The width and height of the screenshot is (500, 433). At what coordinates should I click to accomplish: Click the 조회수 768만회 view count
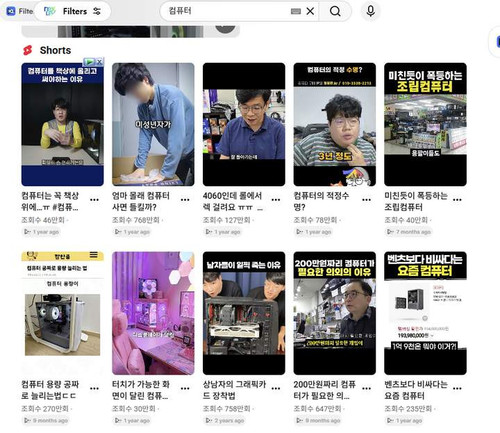pos(136,220)
